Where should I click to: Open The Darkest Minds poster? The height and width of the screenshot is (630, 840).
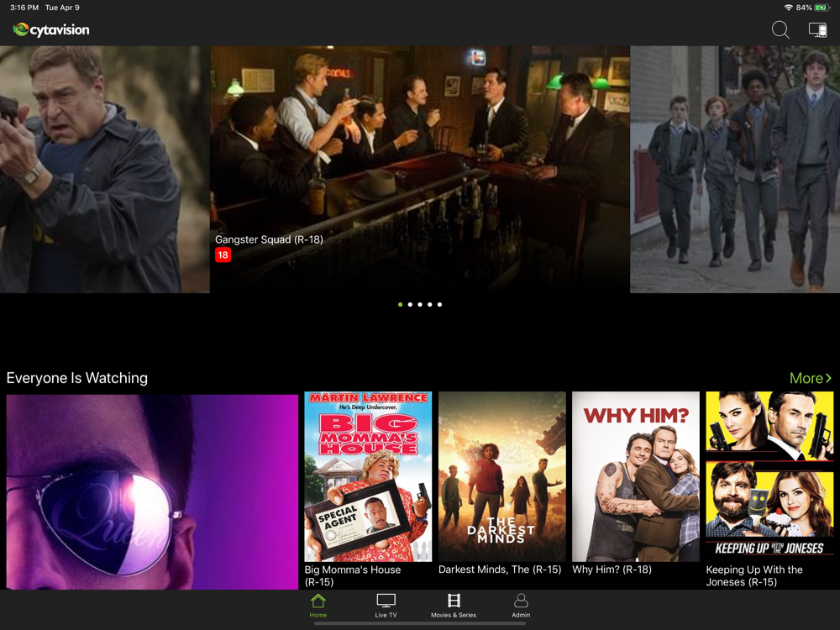click(502, 476)
